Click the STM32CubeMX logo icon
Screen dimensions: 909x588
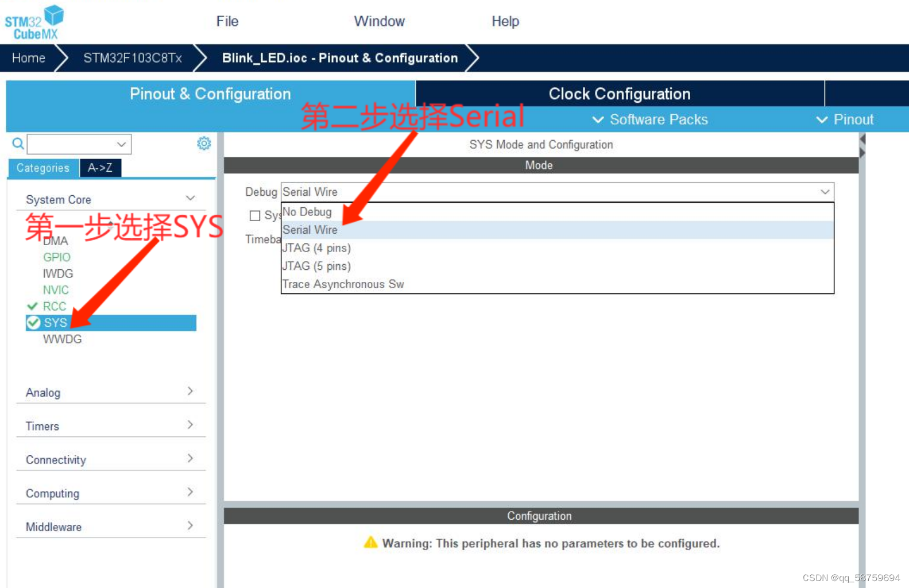34,22
